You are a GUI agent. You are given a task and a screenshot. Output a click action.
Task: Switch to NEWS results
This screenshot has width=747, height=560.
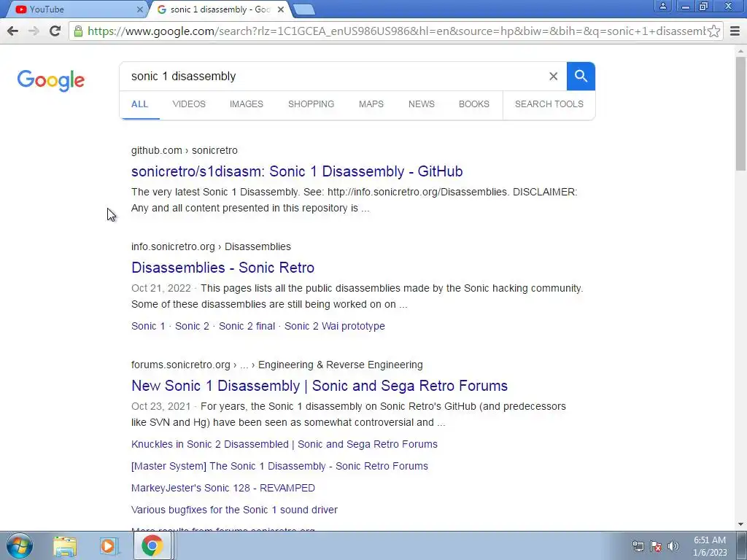(x=422, y=104)
